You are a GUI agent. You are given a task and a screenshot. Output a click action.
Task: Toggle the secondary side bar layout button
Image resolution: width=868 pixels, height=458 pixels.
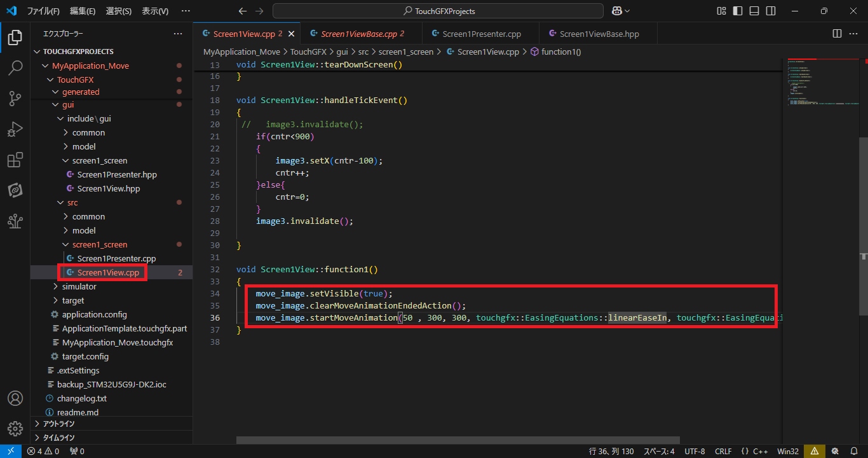tap(771, 11)
